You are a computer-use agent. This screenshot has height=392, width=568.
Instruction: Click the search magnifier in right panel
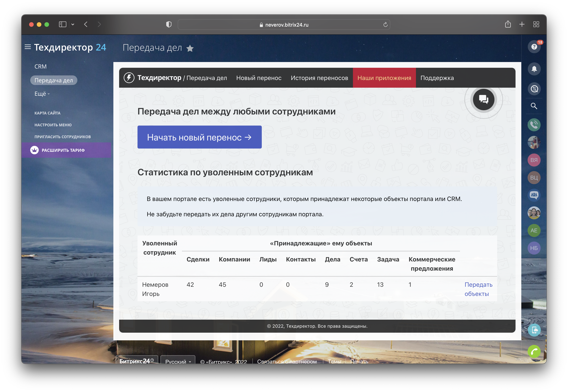pyautogui.click(x=534, y=106)
